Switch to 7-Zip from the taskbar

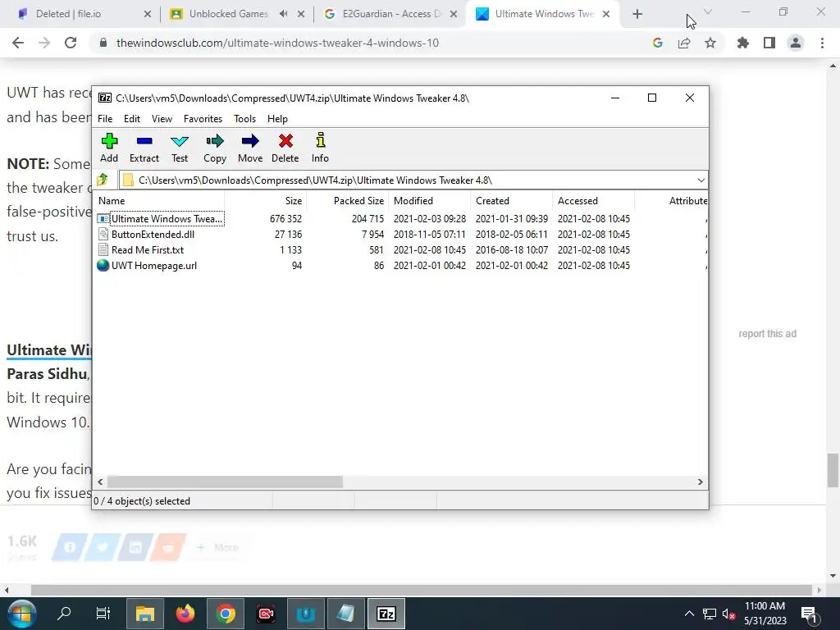click(386, 614)
